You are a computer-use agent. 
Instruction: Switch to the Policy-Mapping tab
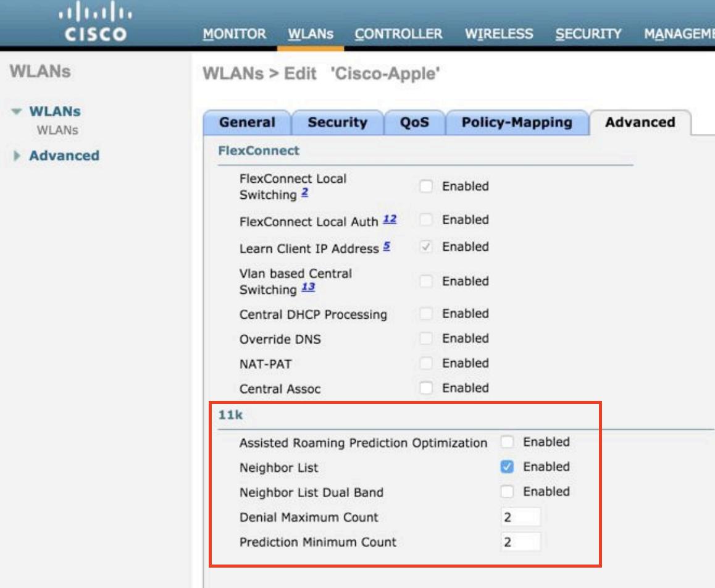(x=517, y=122)
